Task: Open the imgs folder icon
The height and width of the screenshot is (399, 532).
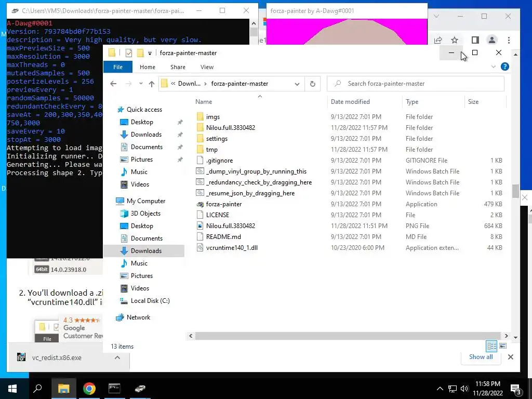Action: (x=200, y=117)
